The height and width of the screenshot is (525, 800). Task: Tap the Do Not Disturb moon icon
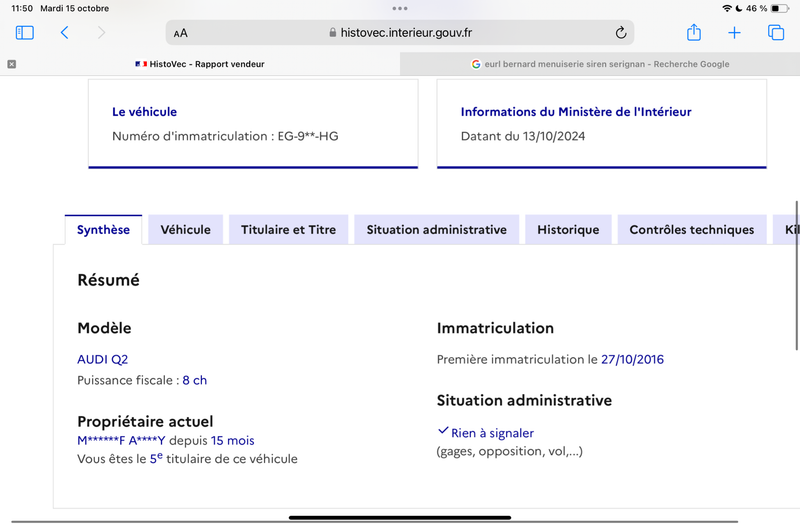pyautogui.click(x=739, y=8)
